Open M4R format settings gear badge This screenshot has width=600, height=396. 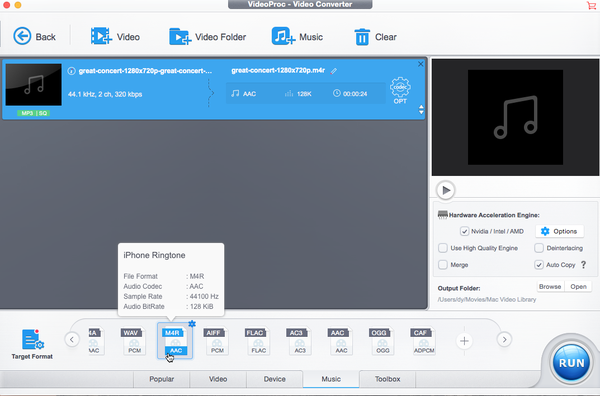(192, 324)
